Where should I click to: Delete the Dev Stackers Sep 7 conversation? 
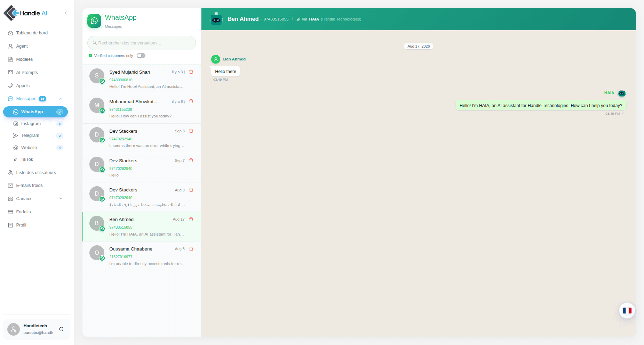191,161
